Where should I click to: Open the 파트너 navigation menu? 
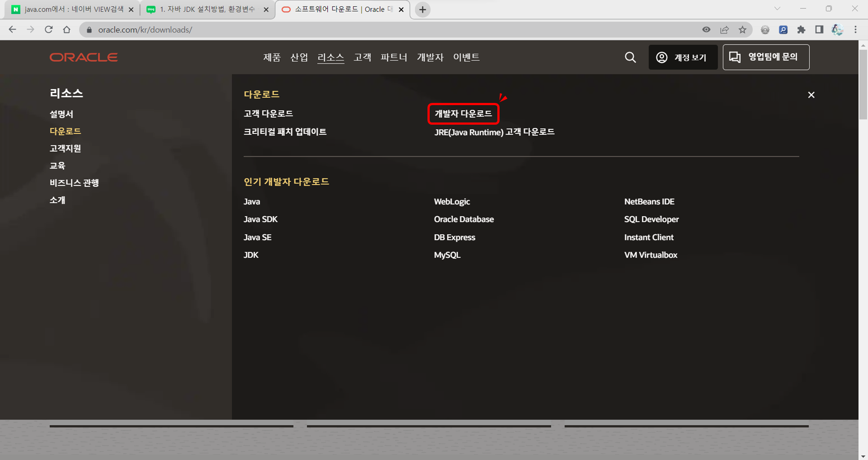click(x=394, y=57)
